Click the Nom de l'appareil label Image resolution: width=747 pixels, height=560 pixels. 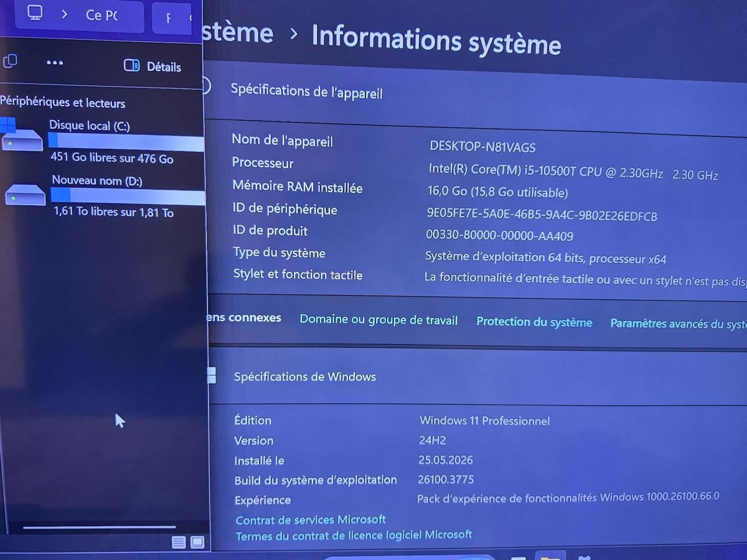(x=283, y=140)
